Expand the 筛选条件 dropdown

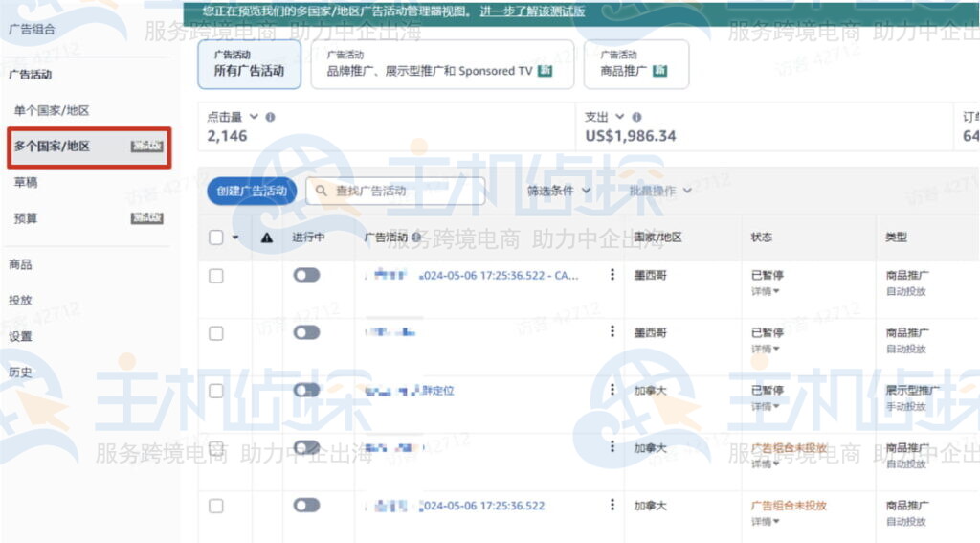point(559,191)
